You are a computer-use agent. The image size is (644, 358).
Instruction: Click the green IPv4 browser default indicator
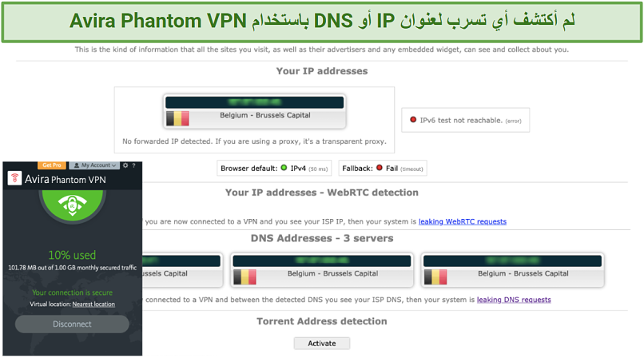click(x=284, y=168)
